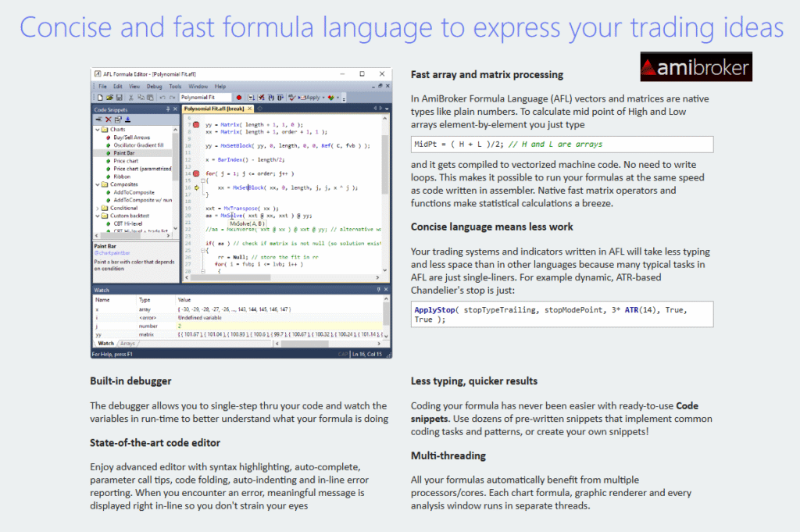This screenshot has height=532, width=800.
Task: Click the New file icon in toolbar
Action: coord(101,98)
